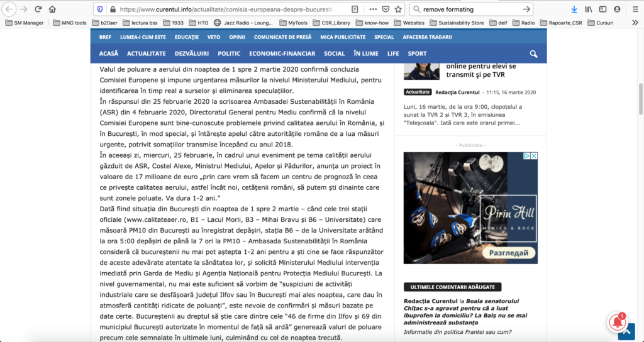The image size is (644, 342).
Task: Open the ACTUALITATE section
Action: click(147, 54)
